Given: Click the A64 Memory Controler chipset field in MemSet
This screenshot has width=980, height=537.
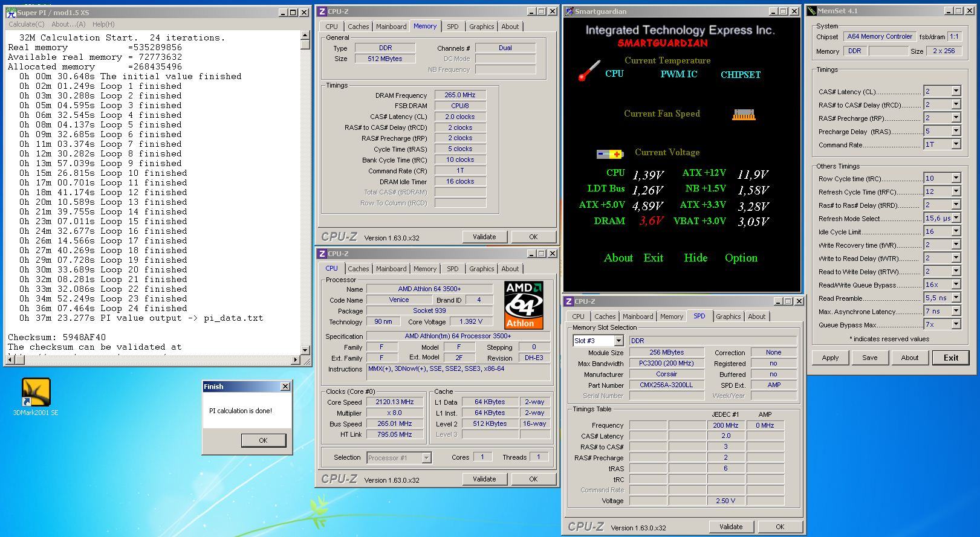Looking at the screenshot, I should [880, 36].
